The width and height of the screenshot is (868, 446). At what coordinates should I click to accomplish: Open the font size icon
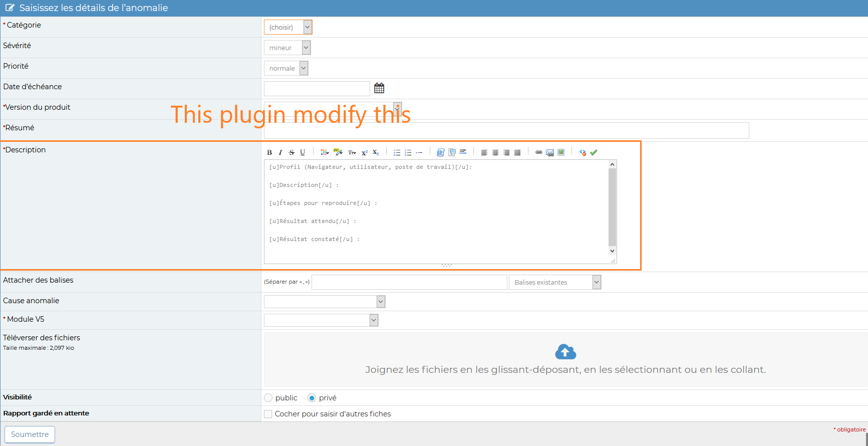tap(352, 152)
